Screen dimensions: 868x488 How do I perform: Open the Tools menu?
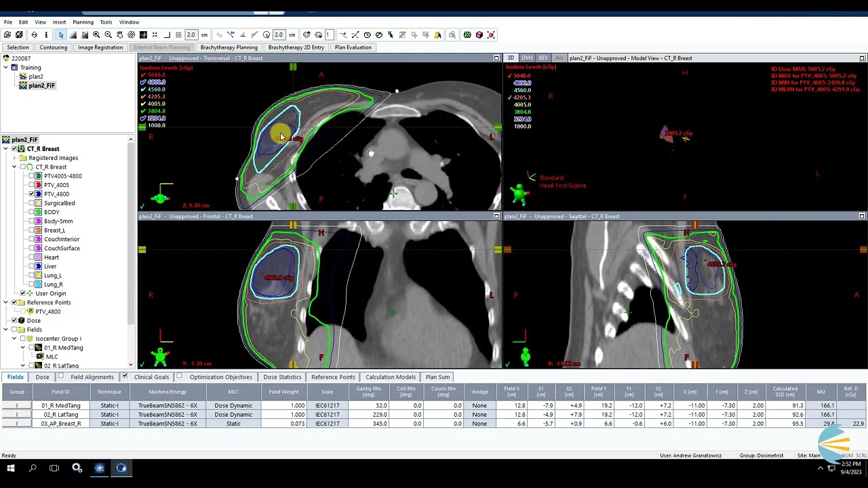[106, 22]
